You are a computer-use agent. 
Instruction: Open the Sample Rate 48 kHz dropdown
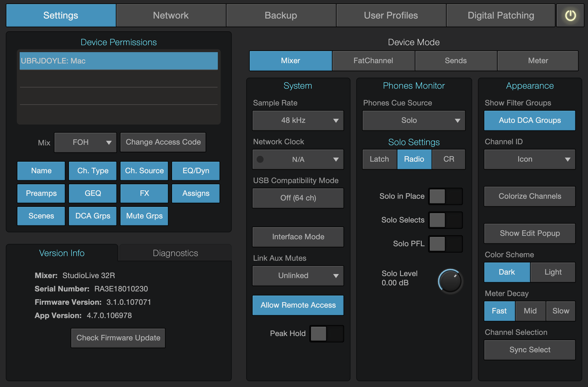pyautogui.click(x=298, y=120)
